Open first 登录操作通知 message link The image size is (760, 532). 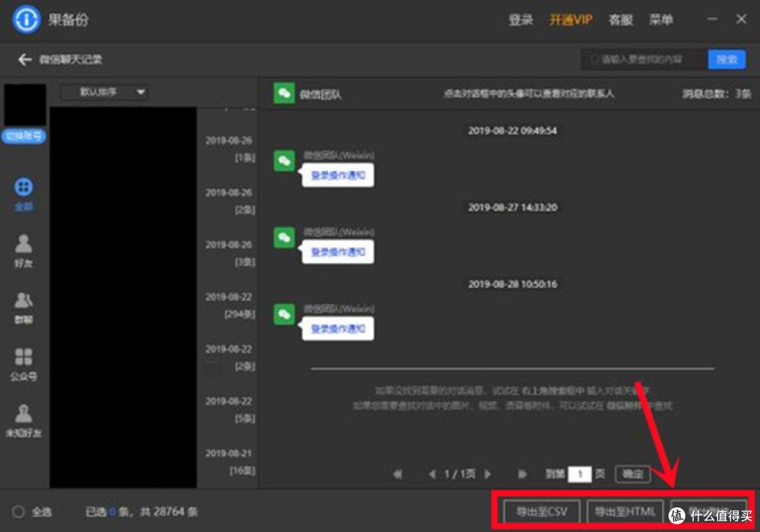coord(338,175)
